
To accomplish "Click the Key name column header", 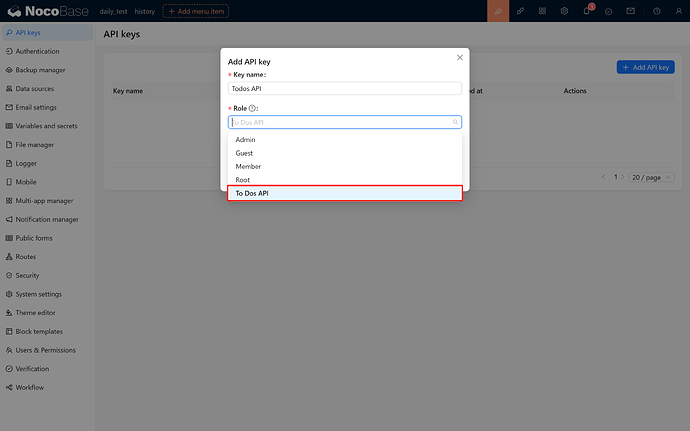I will 128,91.
